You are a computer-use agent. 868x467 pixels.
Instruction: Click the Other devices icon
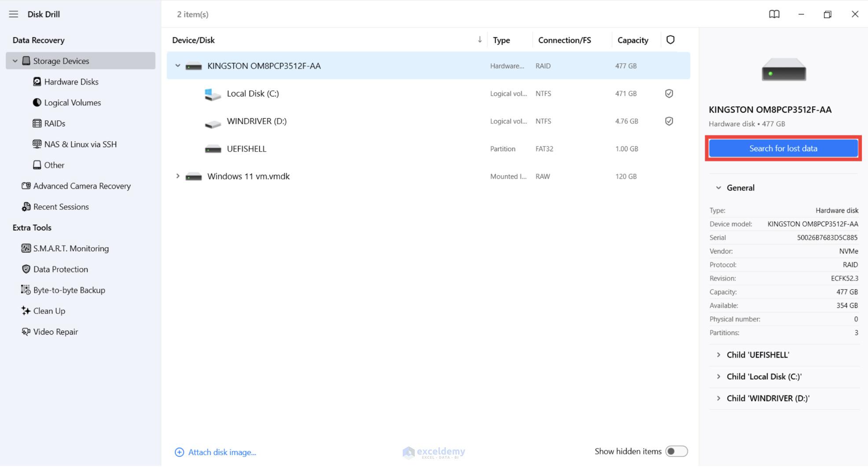[x=37, y=165]
